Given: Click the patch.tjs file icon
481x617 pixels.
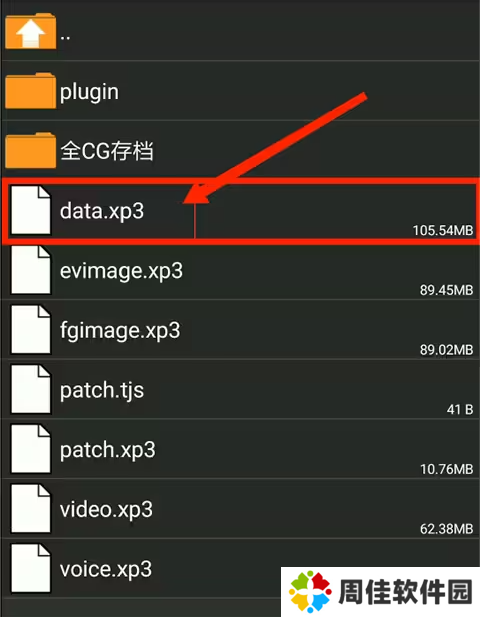Looking at the screenshot, I should (x=31, y=390).
